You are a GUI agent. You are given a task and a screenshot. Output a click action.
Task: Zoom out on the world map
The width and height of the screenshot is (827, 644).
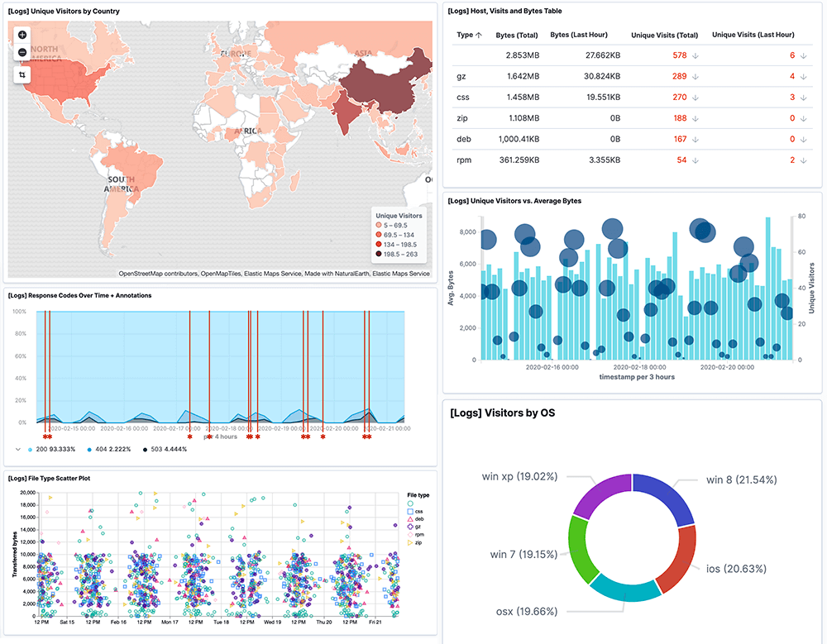point(22,51)
